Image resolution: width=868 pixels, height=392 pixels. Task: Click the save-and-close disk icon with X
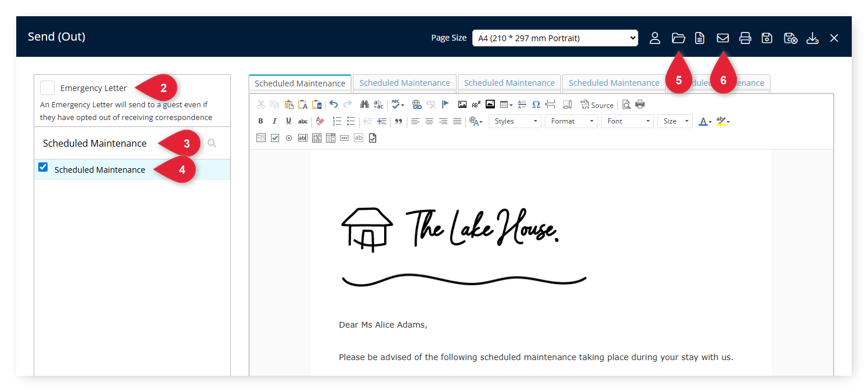click(790, 38)
